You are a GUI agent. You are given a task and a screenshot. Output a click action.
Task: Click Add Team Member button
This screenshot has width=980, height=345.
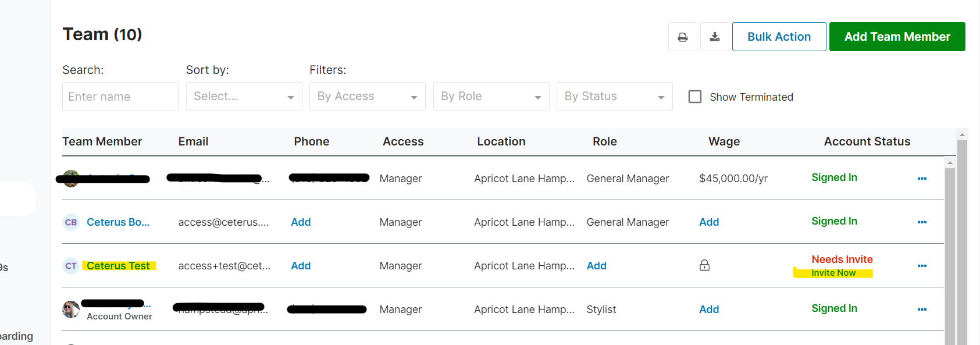pos(897,37)
